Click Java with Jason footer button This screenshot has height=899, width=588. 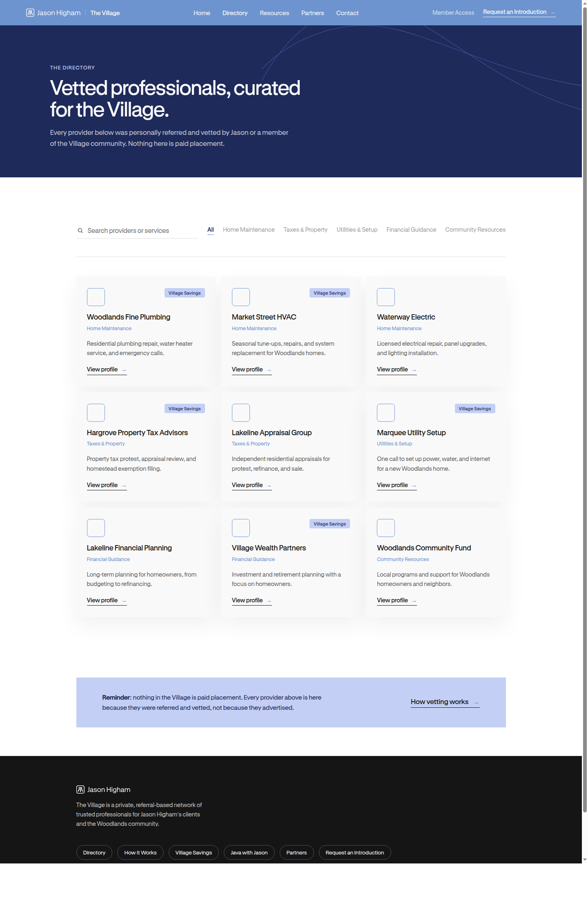point(249,852)
